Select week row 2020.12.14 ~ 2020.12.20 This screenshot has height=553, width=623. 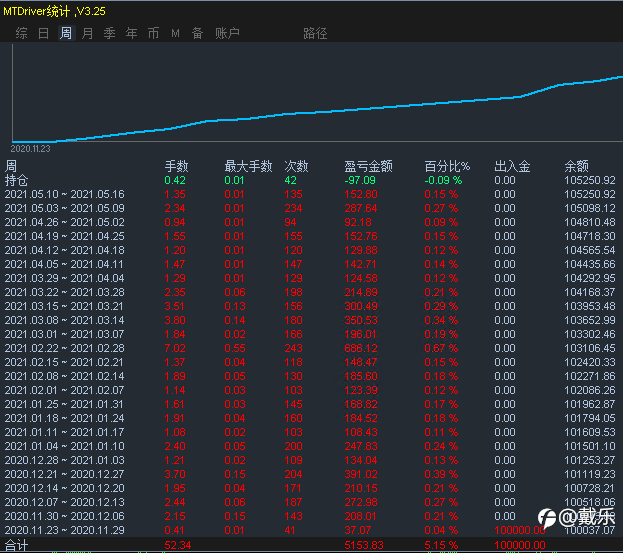pos(64,488)
